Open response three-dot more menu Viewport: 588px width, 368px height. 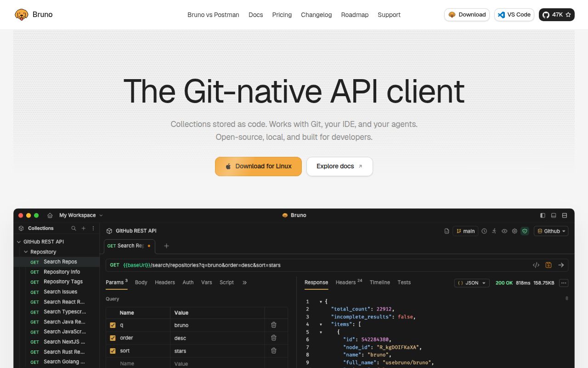click(564, 283)
